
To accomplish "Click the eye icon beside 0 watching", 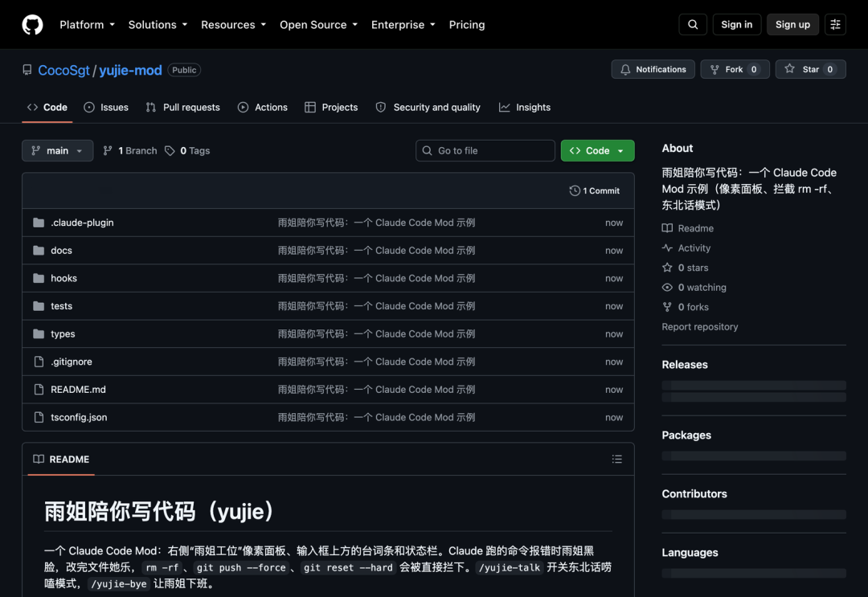I will 667,287.
